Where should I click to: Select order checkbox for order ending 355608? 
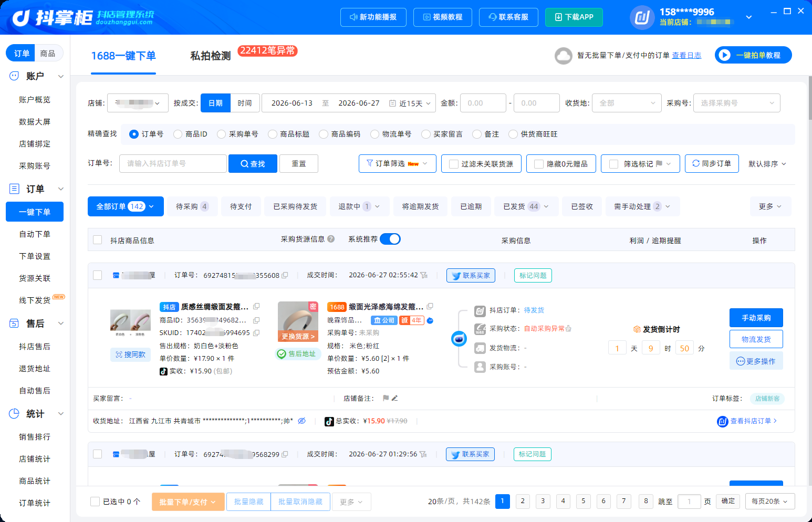coord(97,275)
